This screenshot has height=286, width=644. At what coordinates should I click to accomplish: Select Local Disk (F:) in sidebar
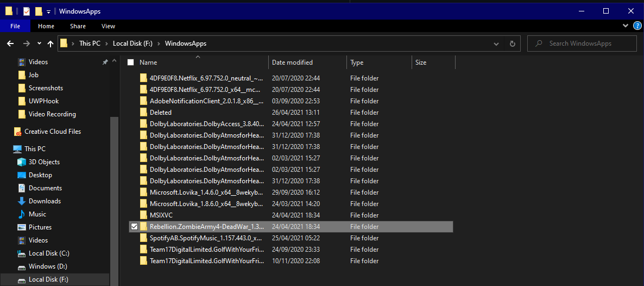point(48,279)
